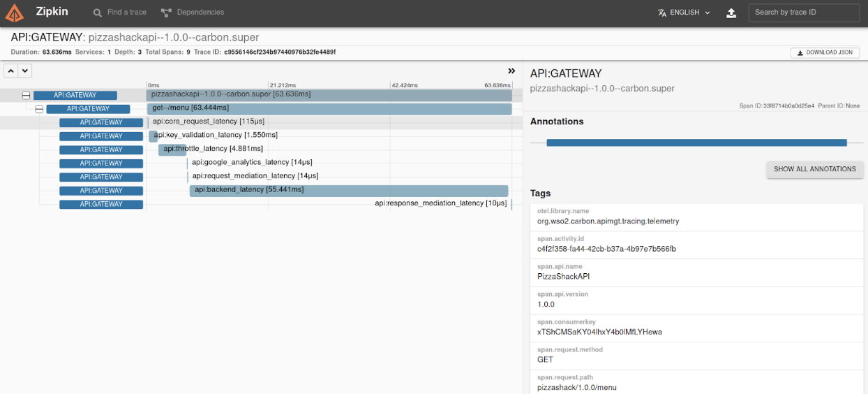Select the api:key_validation_latency span

point(153,136)
